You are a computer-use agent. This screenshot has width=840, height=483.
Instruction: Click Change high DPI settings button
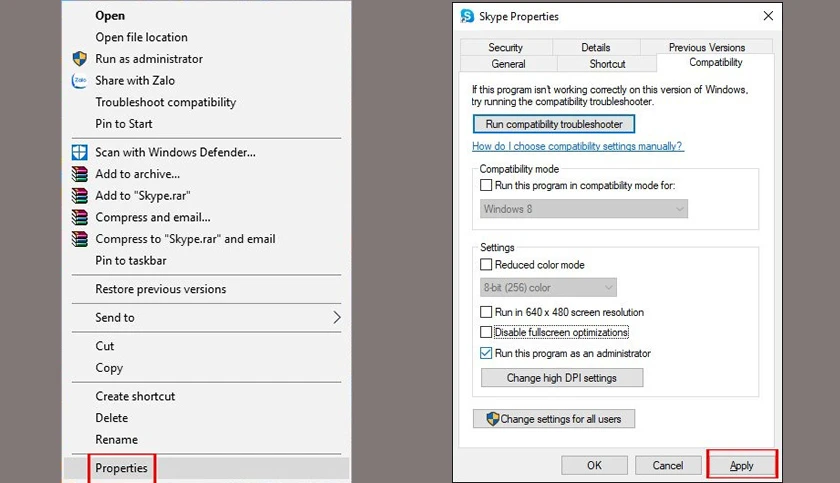(x=562, y=378)
